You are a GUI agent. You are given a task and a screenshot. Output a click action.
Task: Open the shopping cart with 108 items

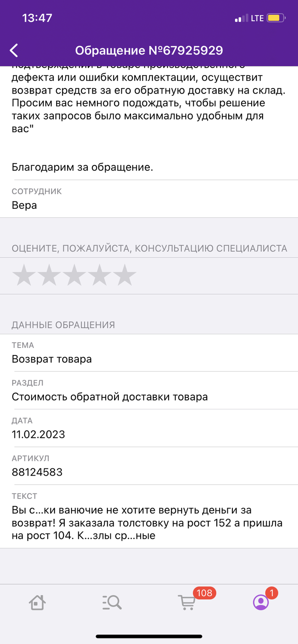[x=186, y=602]
